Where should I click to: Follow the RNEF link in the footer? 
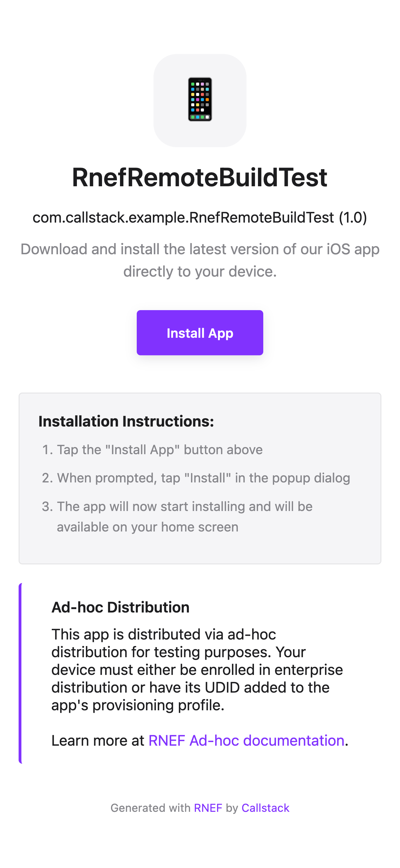(x=208, y=808)
